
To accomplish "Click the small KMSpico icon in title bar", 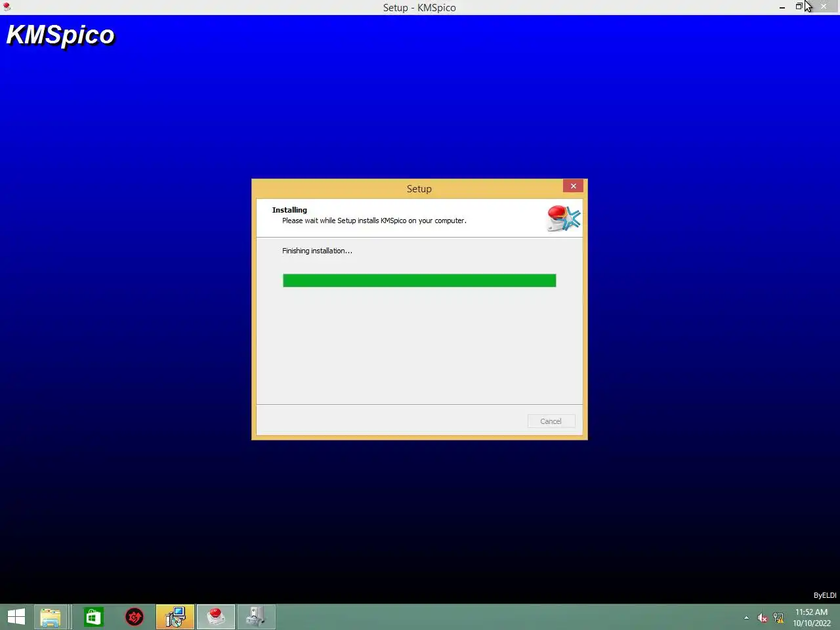I will [x=7, y=7].
